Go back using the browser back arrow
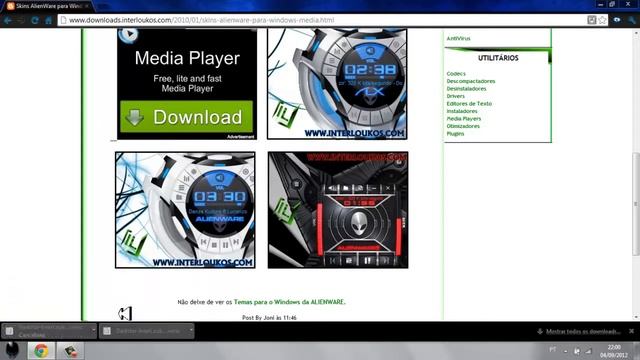640x360 pixels. pos(8,20)
